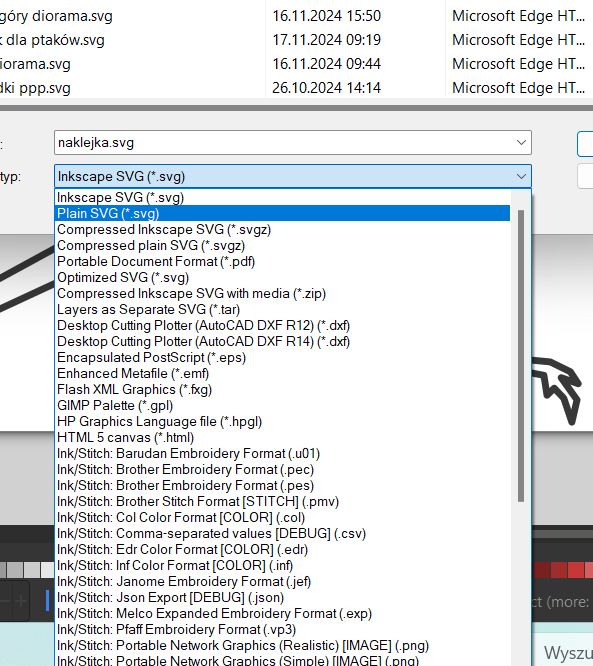Select Desktop Cutting Plotter DXF R14 option

[282, 341]
